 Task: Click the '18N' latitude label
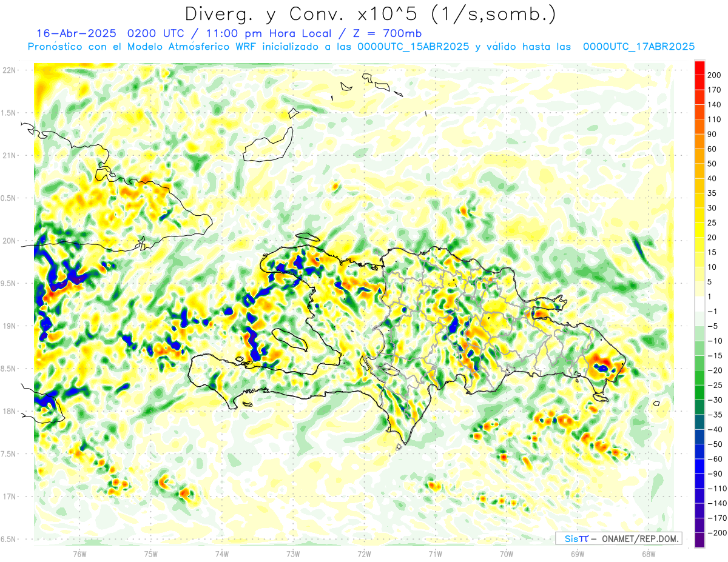[9, 411]
